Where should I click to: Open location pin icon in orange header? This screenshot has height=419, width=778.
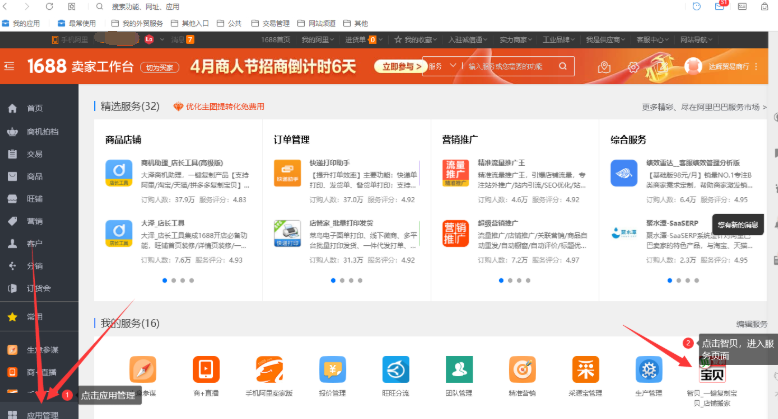(x=604, y=67)
